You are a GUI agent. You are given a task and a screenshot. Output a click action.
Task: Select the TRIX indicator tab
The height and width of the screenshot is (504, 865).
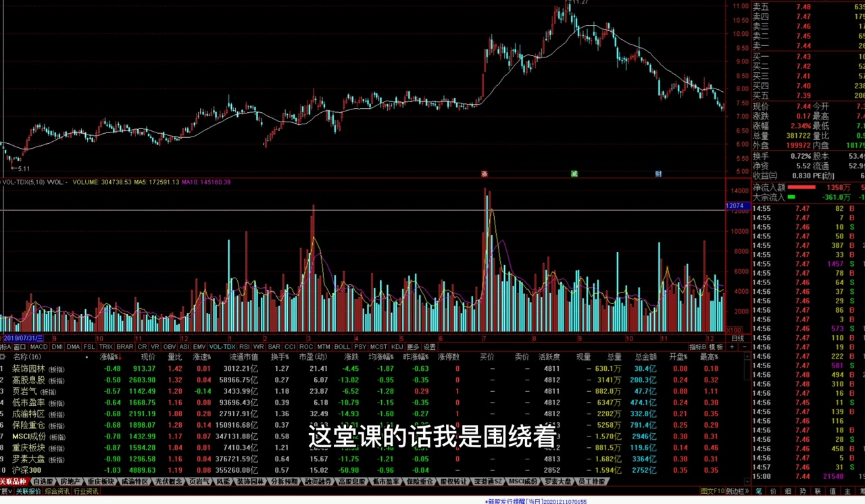[x=106, y=347]
